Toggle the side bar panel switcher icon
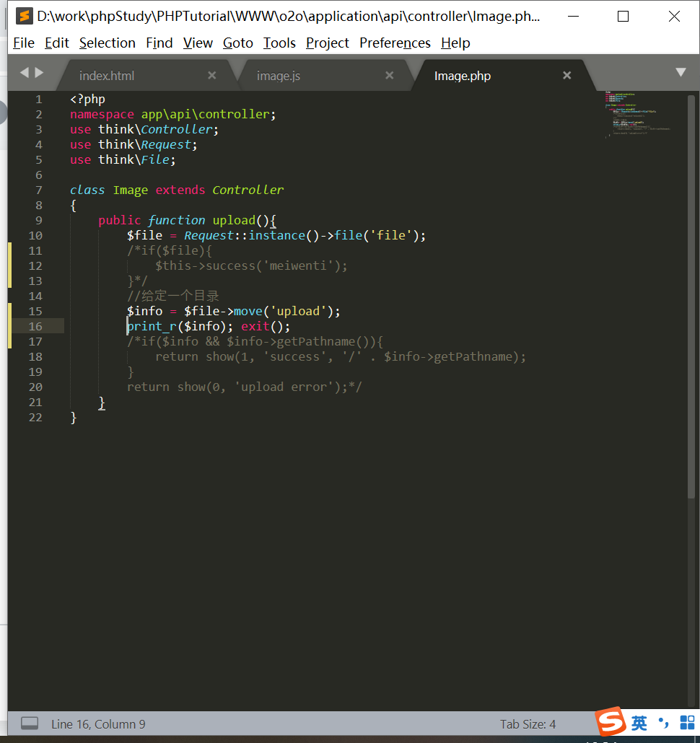Screen dimensions: 700x743 point(30,724)
